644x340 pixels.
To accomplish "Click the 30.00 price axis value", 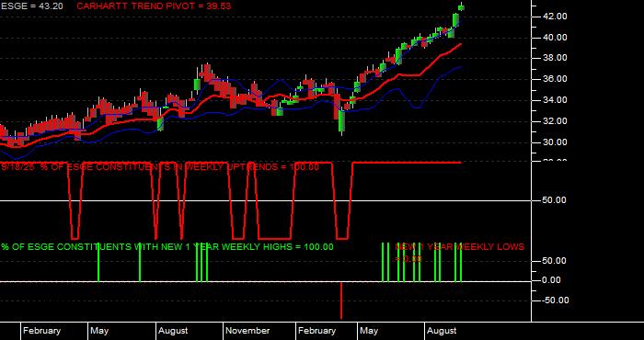I will (556, 142).
